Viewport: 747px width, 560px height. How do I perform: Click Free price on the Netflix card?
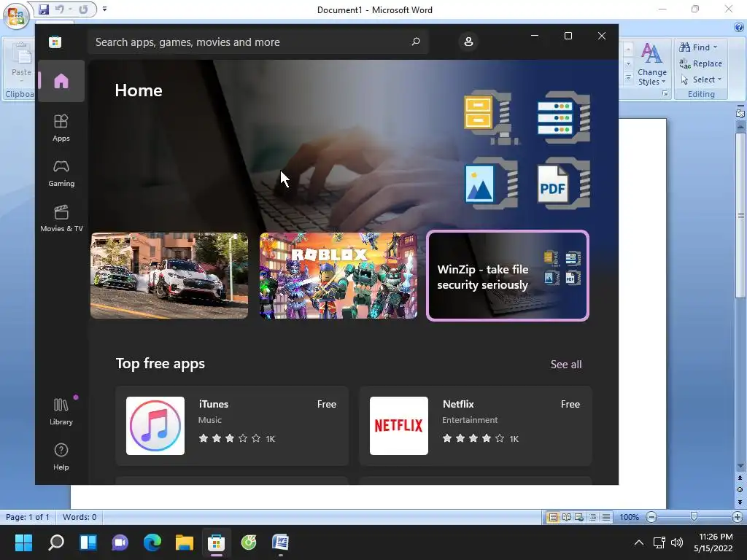tap(570, 404)
